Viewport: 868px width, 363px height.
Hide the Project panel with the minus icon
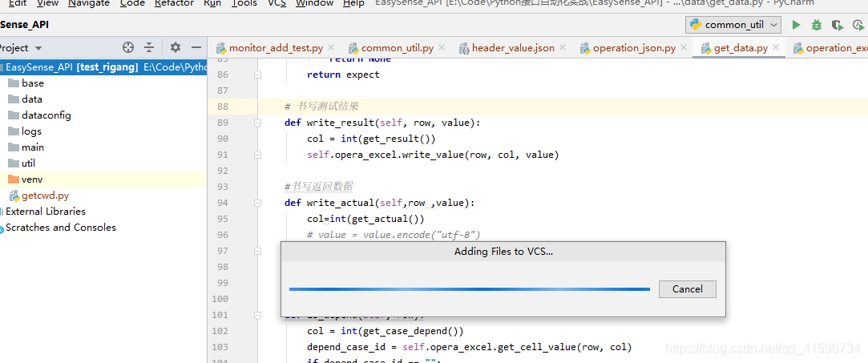[196, 47]
